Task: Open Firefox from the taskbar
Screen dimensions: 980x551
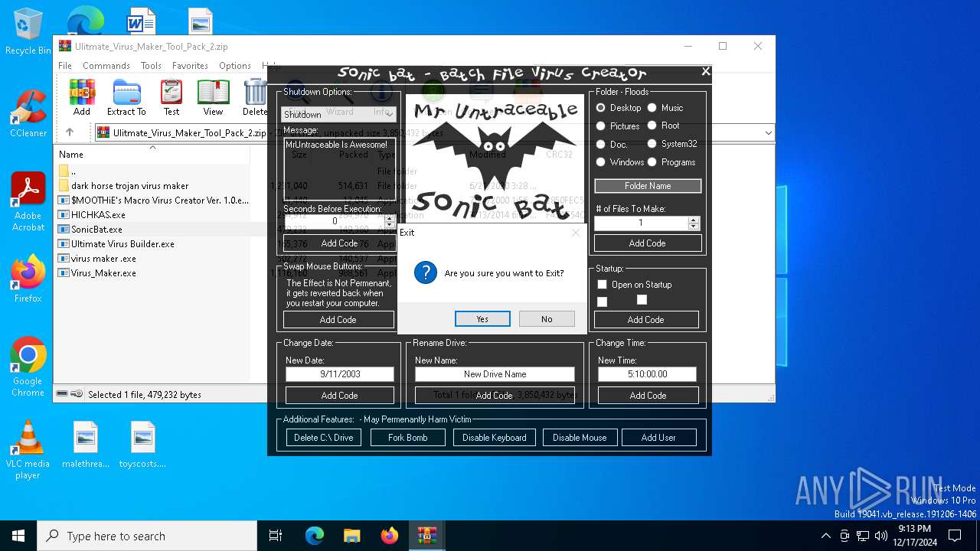Action: click(389, 536)
